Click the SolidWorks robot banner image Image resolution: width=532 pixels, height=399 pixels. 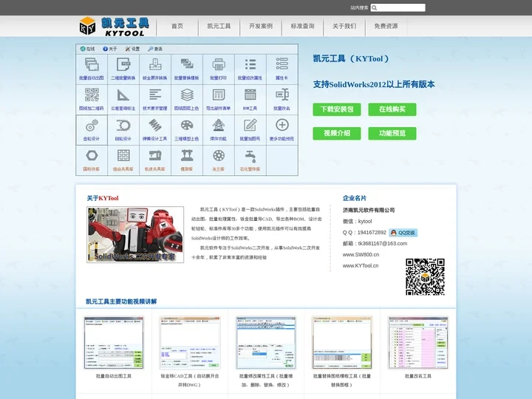pos(135,234)
